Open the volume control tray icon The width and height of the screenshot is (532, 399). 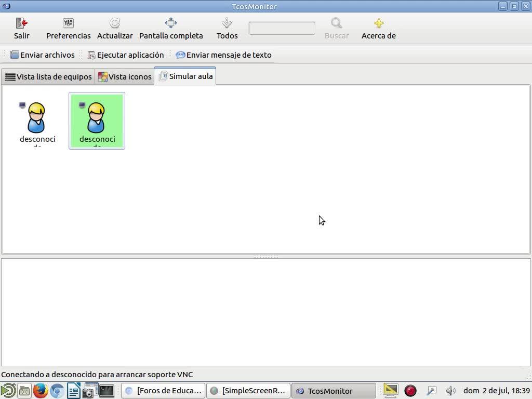450,391
